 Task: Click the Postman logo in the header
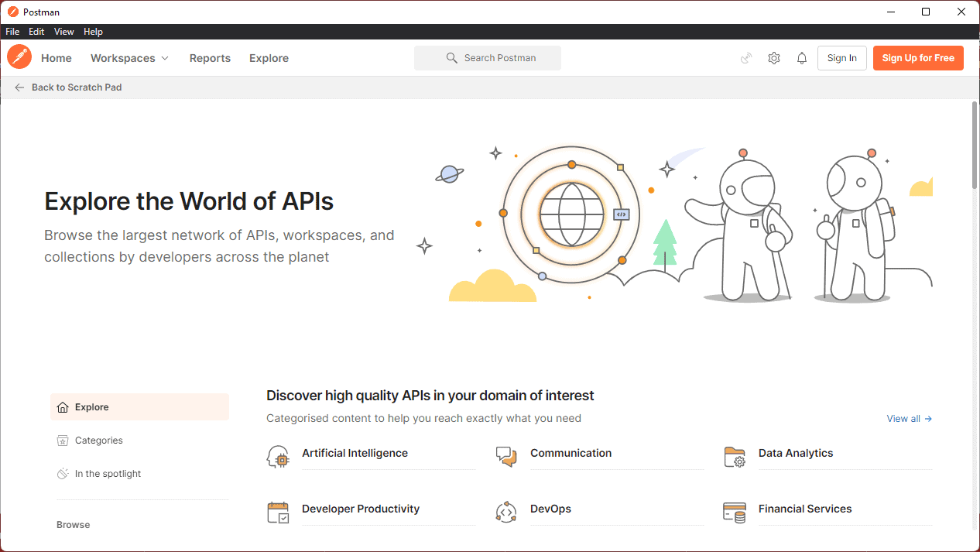pyautogui.click(x=19, y=57)
